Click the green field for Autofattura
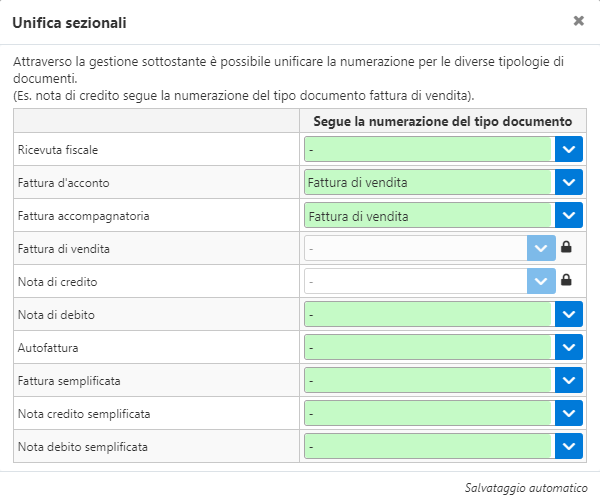The image size is (600, 502). coord(429,347)
